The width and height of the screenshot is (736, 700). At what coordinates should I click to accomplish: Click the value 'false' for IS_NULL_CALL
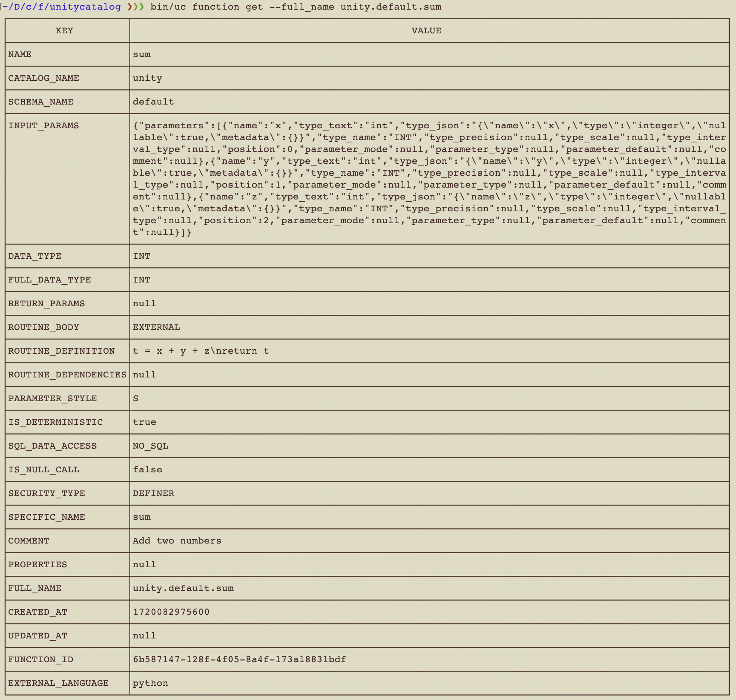coord(148,470)
